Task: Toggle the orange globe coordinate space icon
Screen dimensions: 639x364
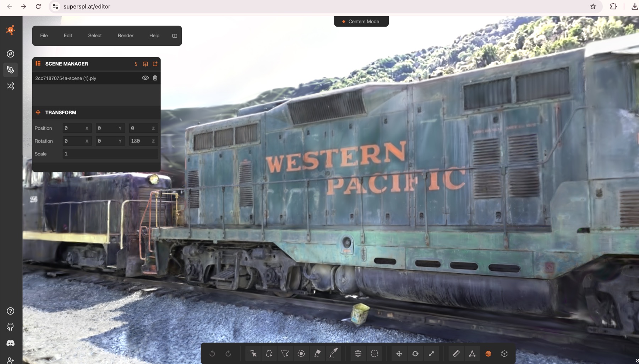Action: click(488, 354)
